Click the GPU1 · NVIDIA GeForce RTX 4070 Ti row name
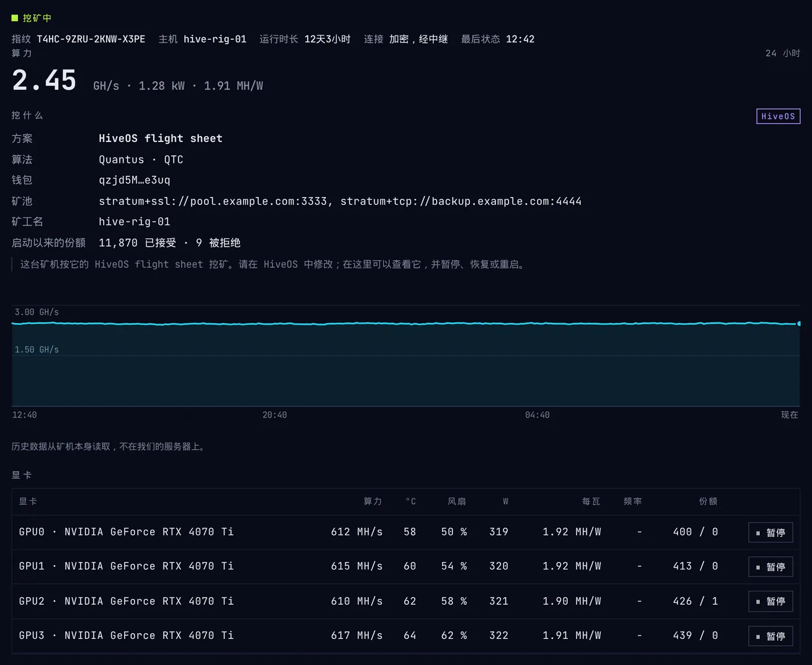 click(x=126, y=566)
